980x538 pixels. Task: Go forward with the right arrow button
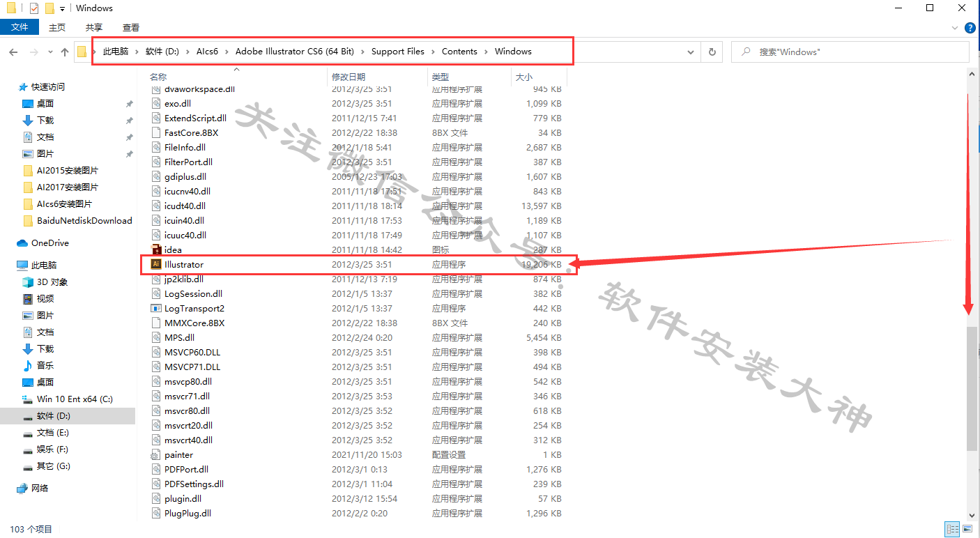pyautogui.click(x=33, y=52)
